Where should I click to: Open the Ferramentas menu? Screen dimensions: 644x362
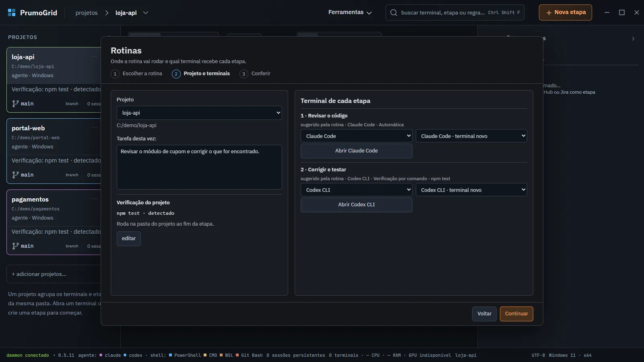click(350, 12)
